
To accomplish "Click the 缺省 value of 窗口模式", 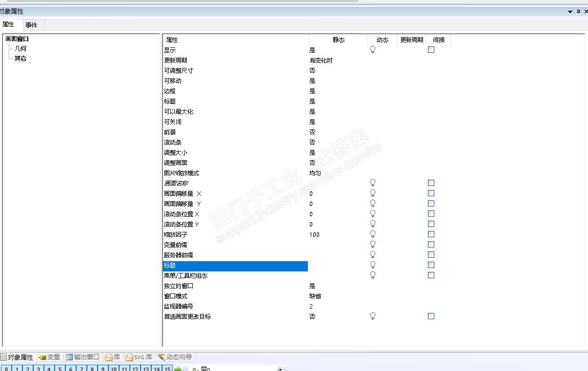I will point(315,296).
